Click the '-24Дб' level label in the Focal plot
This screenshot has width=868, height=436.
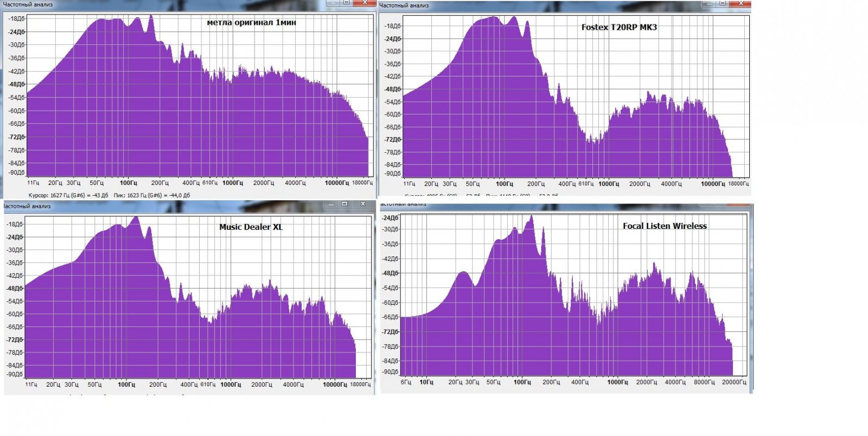(390, 218)
